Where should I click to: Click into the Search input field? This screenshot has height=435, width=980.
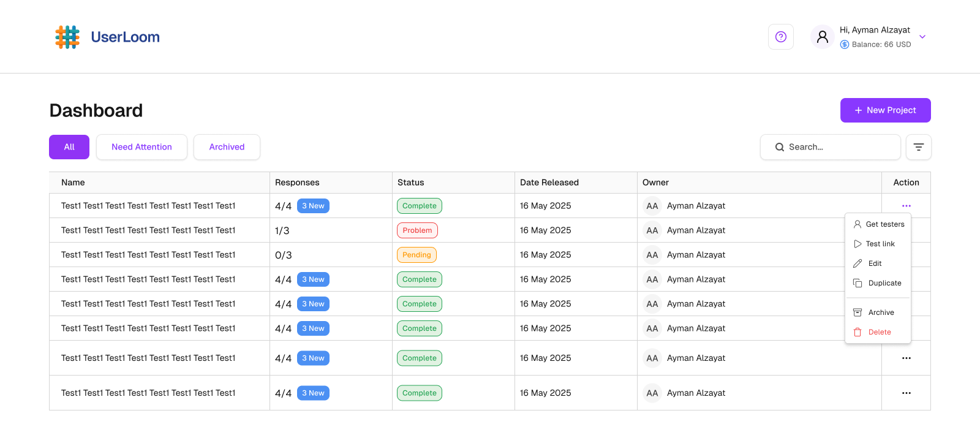click(831, 147)
